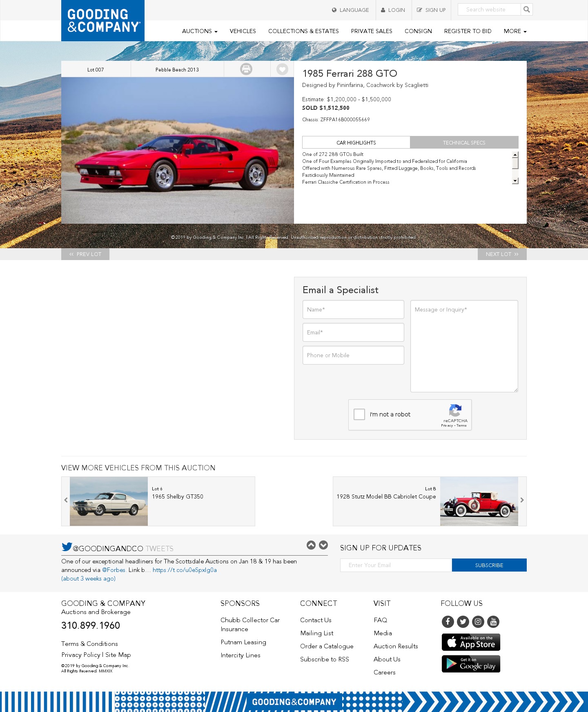588x712 pixels.
Task: Open the Google Play badge
Action: 471,664
